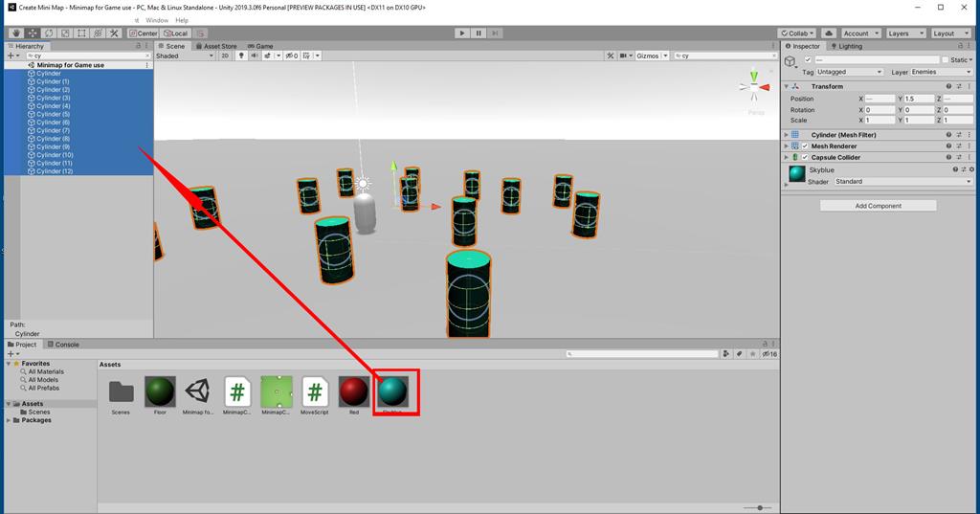
Task: Disable the Mesh Renderer checkbox
Action: pyautogui.click(x=805, y=145)
